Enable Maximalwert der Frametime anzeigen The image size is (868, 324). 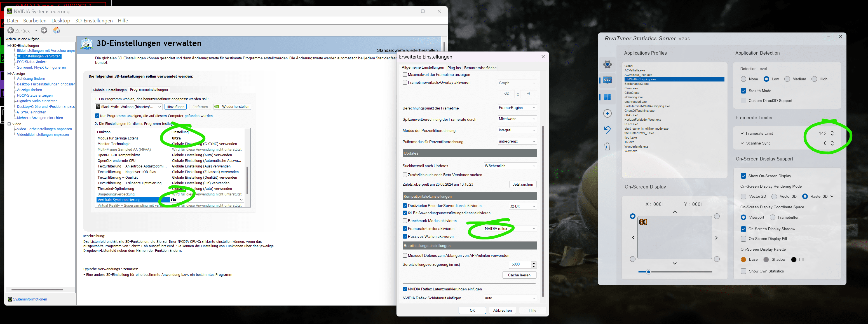(405, 74)
